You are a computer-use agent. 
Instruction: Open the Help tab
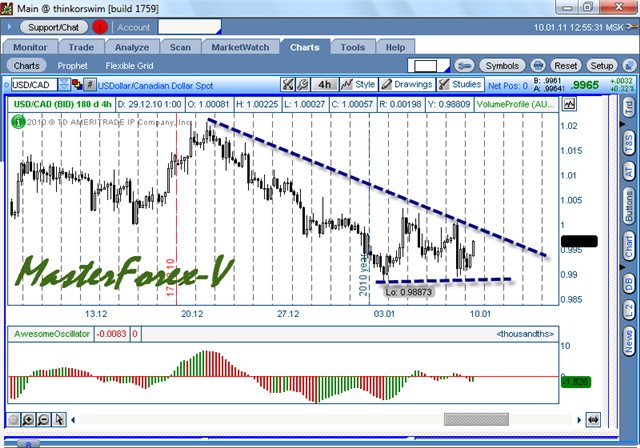(x=396, y=47)
